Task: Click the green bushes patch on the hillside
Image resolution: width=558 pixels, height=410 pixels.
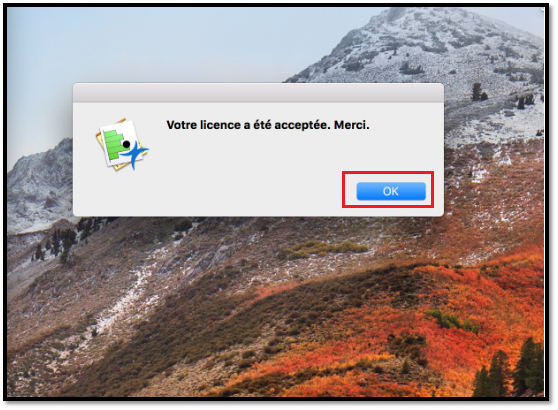Action: pos(320,249)
